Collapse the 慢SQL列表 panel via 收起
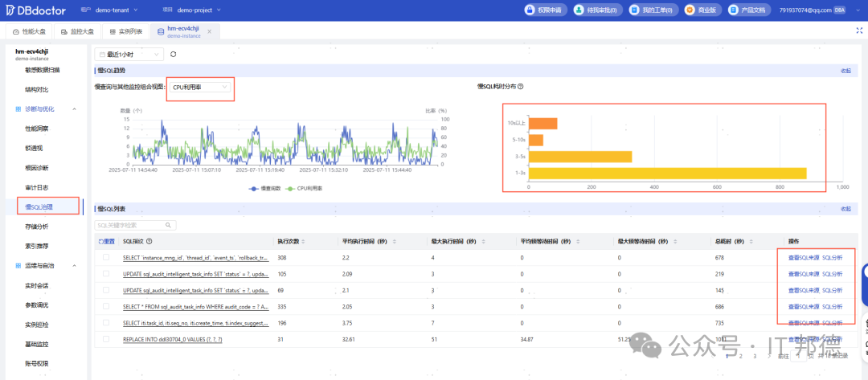Image resolution: width=868 pixels, height=380 pixels. 845,209
